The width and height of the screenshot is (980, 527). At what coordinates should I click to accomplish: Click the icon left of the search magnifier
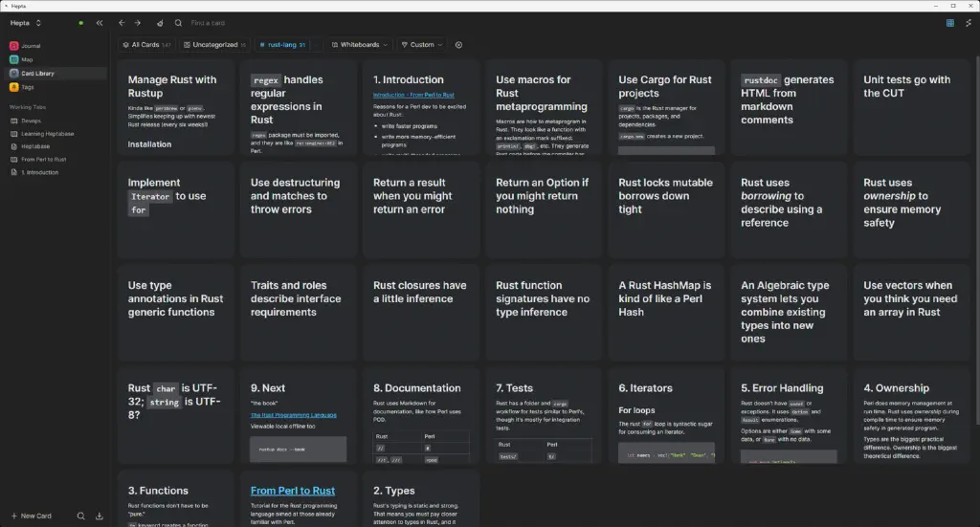click(160, 23)
